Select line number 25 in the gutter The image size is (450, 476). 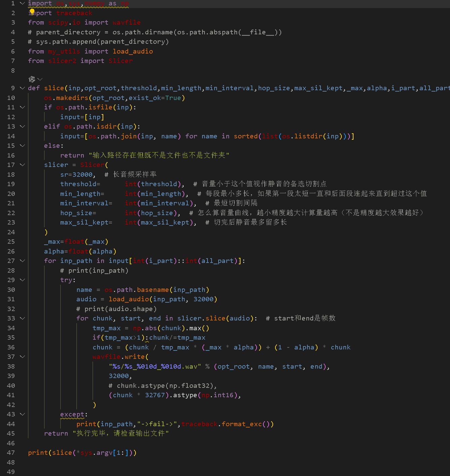[11, 241]
